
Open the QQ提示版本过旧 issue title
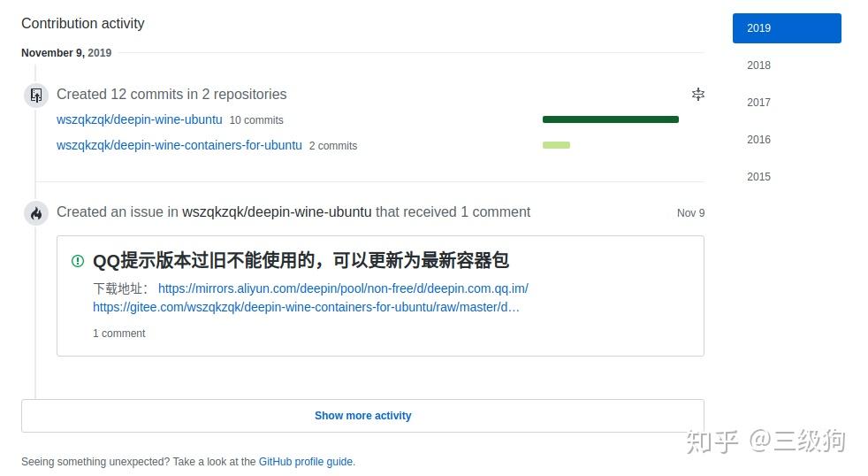301,260
